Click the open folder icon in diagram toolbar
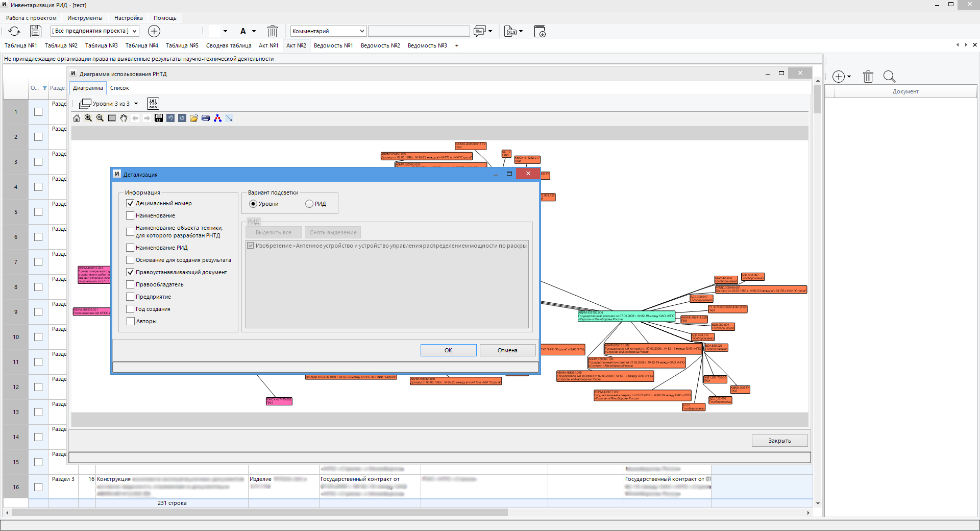 (194, 118)
